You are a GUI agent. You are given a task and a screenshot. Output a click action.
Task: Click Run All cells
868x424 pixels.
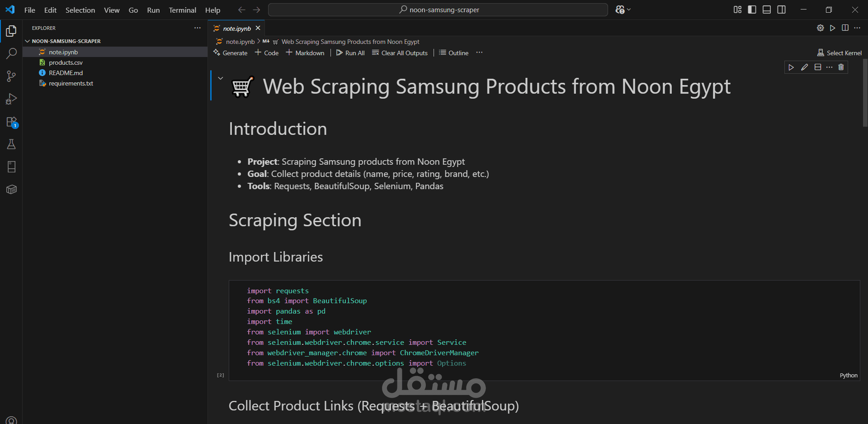350,53
